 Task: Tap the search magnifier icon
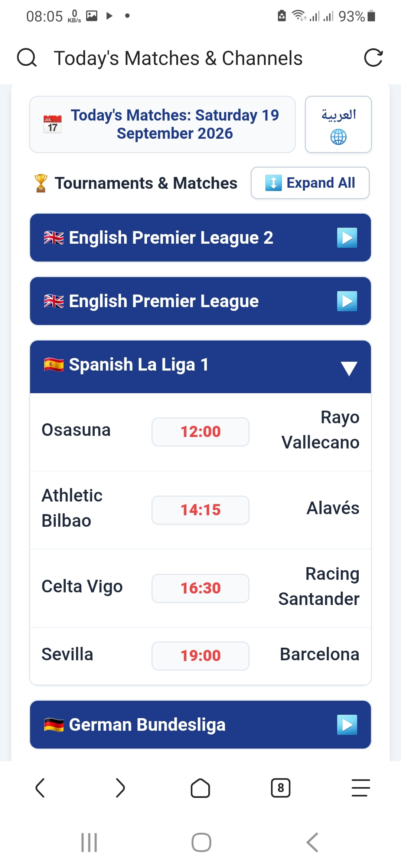pos(27,58)
